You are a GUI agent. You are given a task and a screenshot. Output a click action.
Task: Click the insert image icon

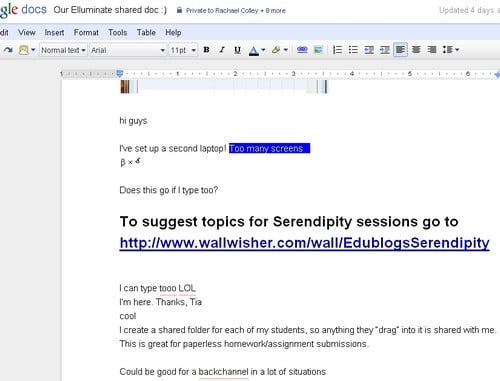point(318,50)
